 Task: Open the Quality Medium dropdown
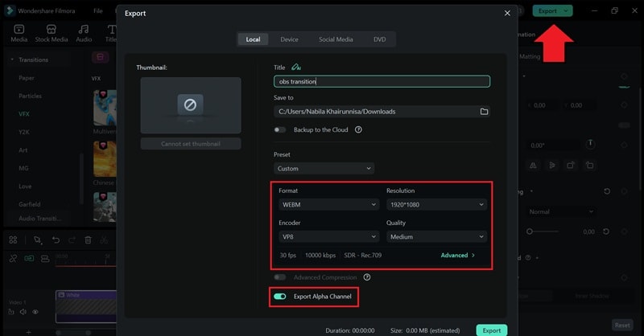click(x=436, y=236)
